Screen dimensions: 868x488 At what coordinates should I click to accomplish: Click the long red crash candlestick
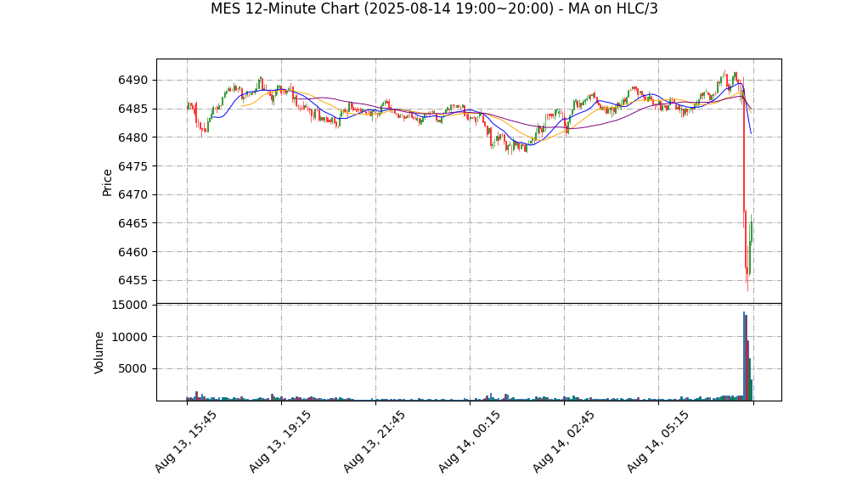click(x=744, y=152)
